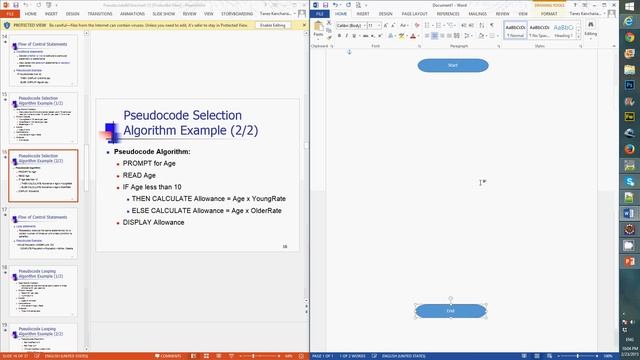The height and width of the screenshot is (360, 640).
Task: Toggle Center alignment in Word
Action: [434, 36]
